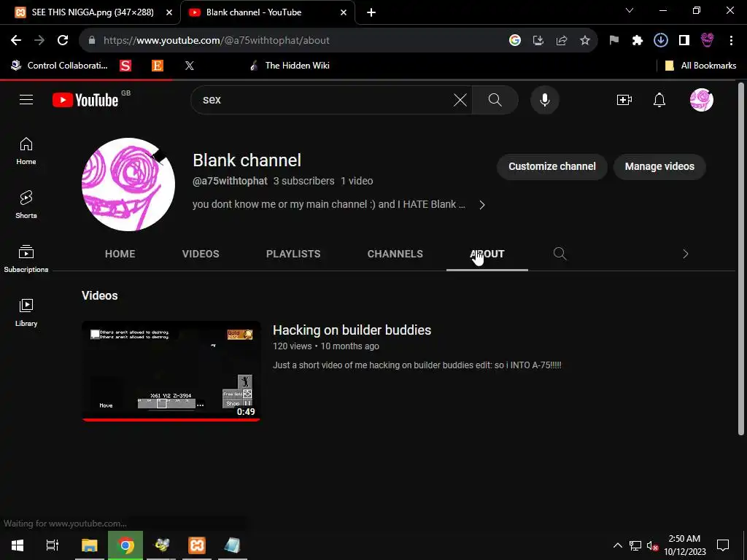Open the Chrome three-dot menu

coord(731,41)
